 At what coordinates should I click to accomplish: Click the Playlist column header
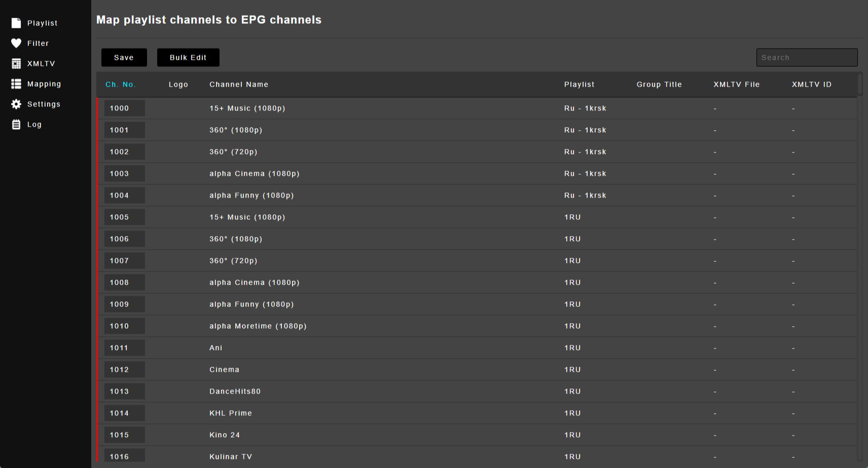(x=579, y=85)
